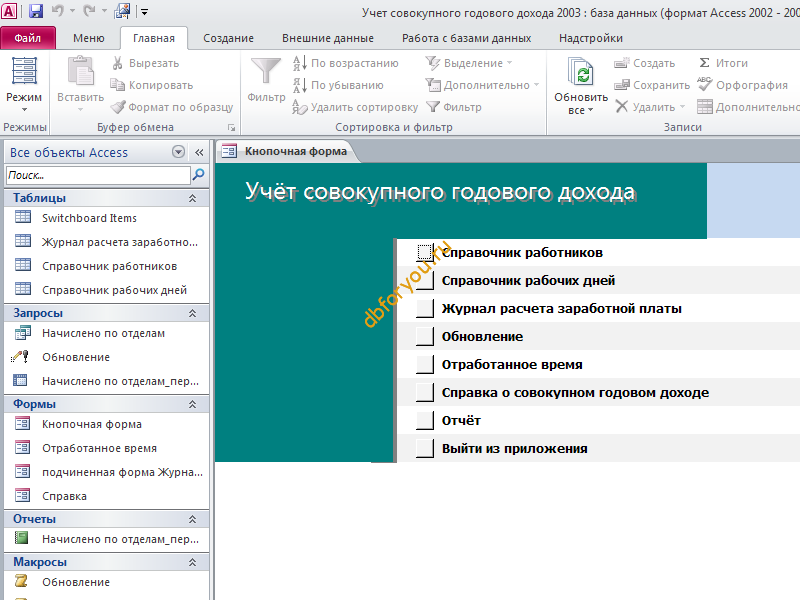Open the Все объекты Access dropdown arrow
This screenshot has height=600, width=800.
[178, 152]
